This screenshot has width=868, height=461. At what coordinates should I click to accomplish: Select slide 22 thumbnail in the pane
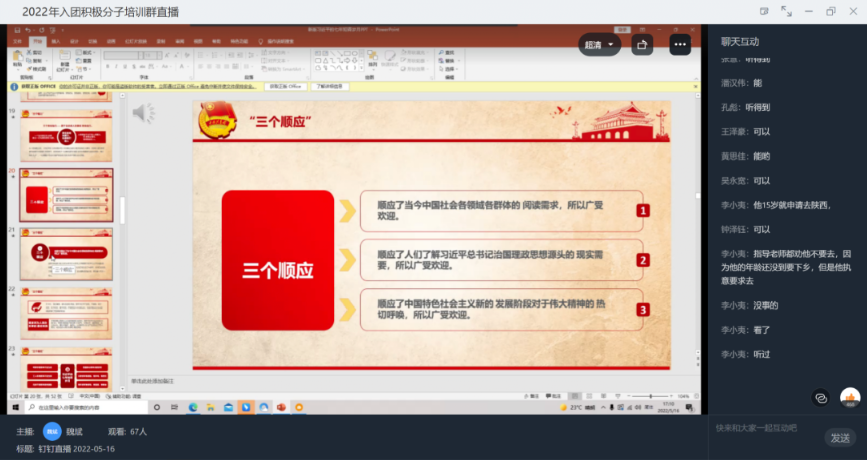(x=66, y=314)
